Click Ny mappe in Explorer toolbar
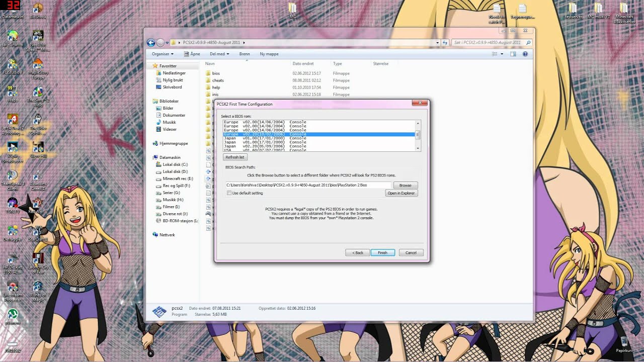The image size is (644, 362). (x=269, y=54)
